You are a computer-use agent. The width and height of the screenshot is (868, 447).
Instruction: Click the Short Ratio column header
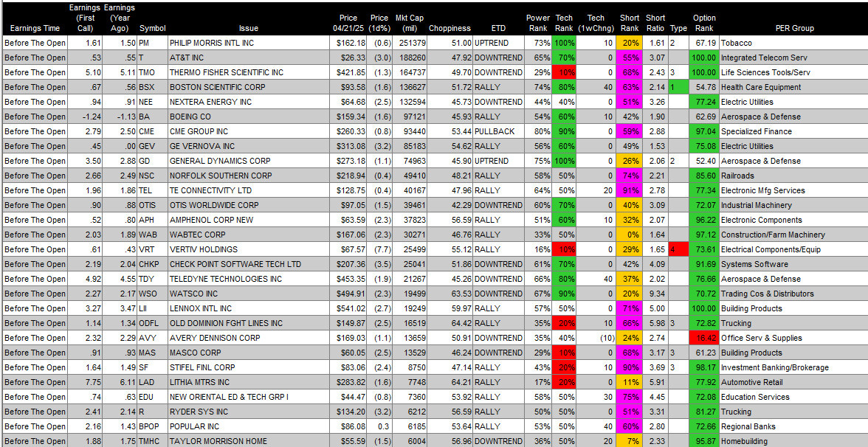(655, 24)
